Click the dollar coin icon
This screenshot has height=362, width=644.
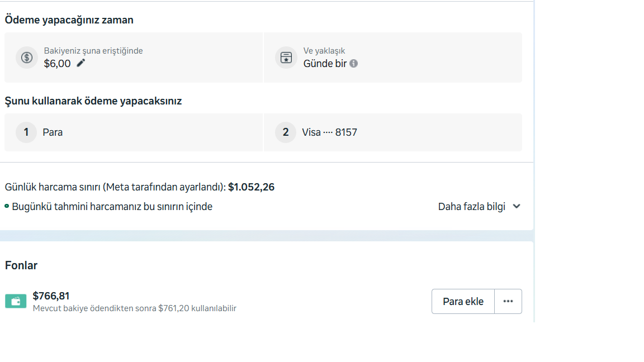[x=27, y=58]
